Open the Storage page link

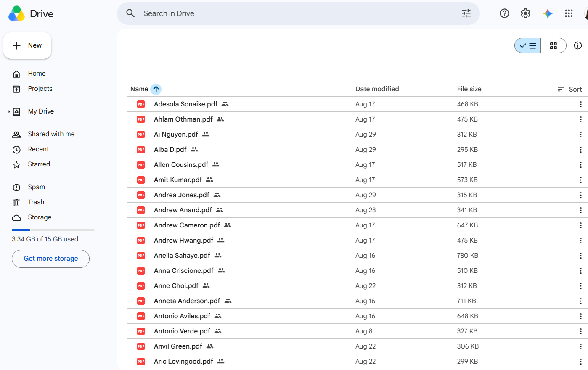pyautogui.click(x=40, y=217)
